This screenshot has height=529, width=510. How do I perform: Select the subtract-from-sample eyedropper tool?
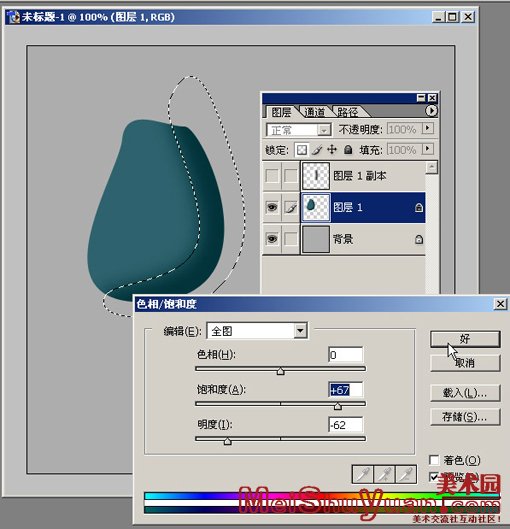pos(406,475)
